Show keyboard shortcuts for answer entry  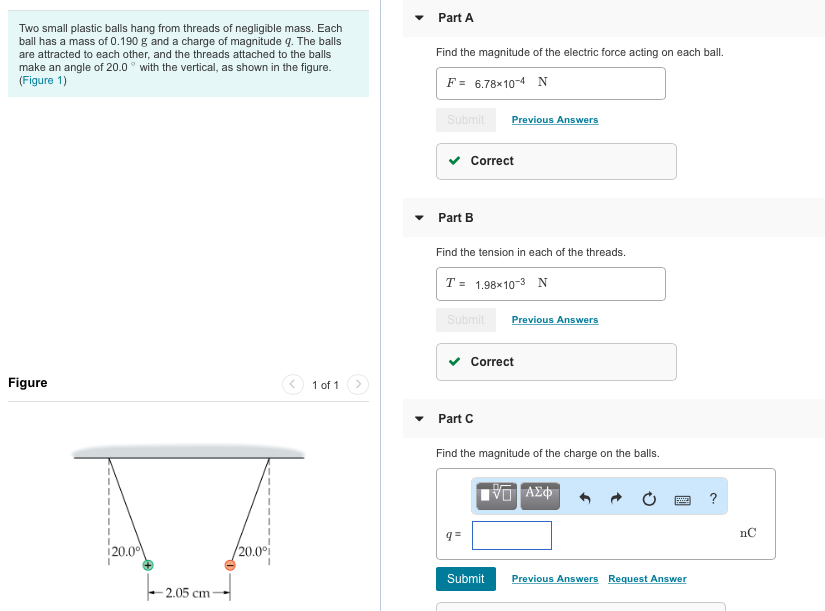pos(681,498)
